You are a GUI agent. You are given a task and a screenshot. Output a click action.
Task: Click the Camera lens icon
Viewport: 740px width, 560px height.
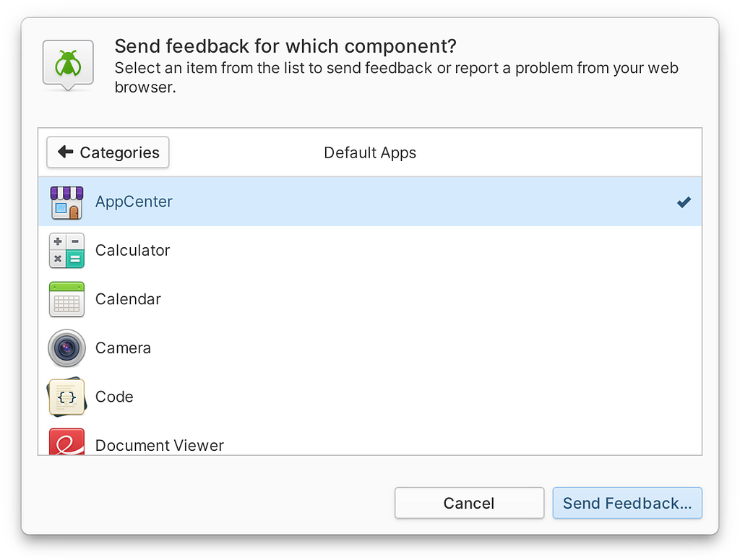[x=66, y=348]
